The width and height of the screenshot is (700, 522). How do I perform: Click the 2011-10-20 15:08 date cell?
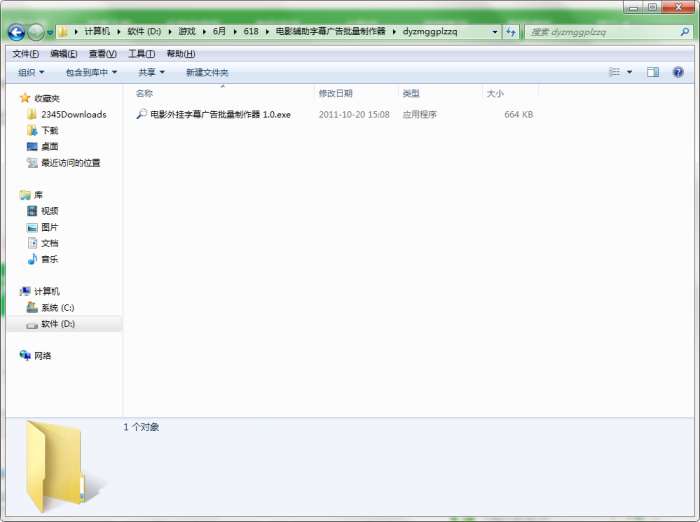click(354, 114)
